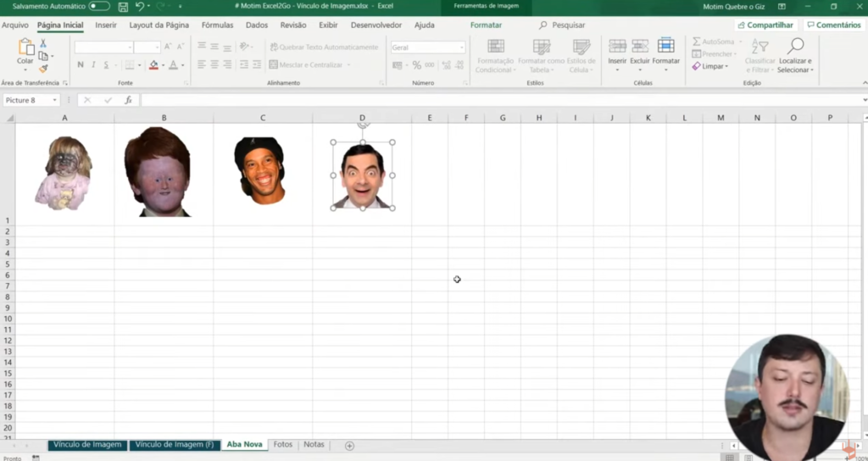
Task: Switch to Layout da Página tab
Action: (159, 25)
